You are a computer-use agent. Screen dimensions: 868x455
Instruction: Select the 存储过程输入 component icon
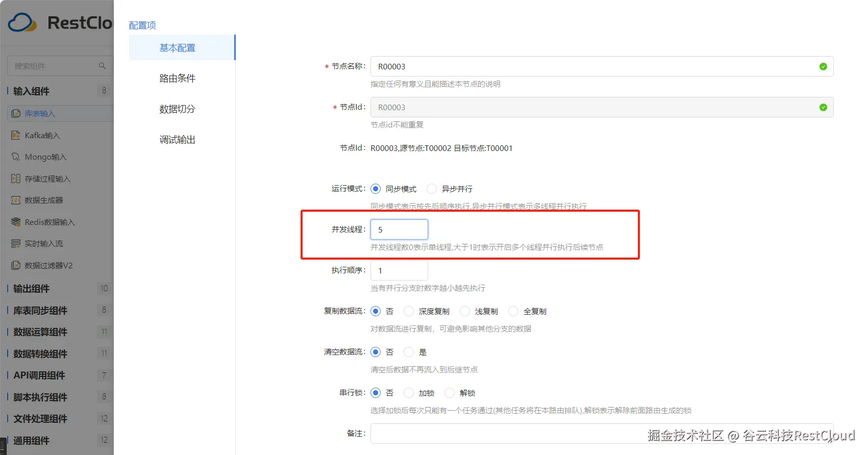16,179
